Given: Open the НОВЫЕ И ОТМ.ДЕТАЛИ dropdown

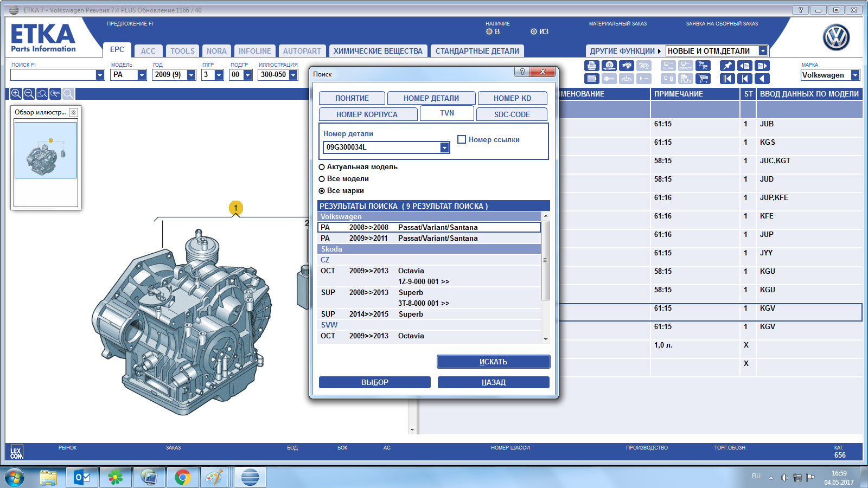Looking at the screenshot, I should coord(763,50).
